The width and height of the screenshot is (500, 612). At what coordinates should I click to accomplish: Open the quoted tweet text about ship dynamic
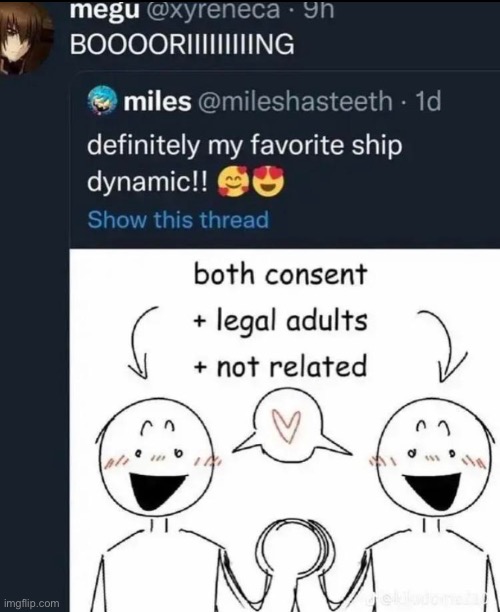[x=245, y=163]
